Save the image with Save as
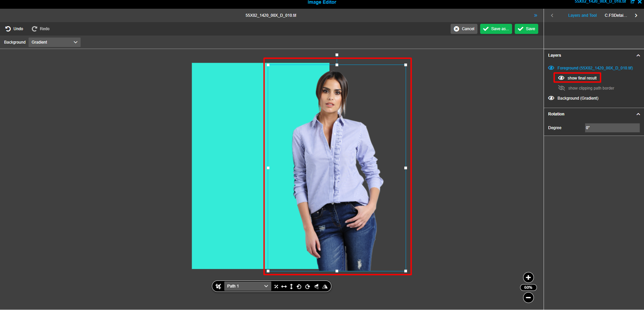 (496, 29)
